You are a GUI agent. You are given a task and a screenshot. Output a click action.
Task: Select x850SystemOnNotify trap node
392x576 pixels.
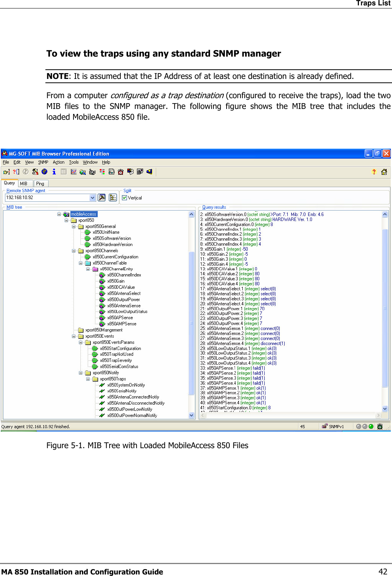(x=126, y=385)
